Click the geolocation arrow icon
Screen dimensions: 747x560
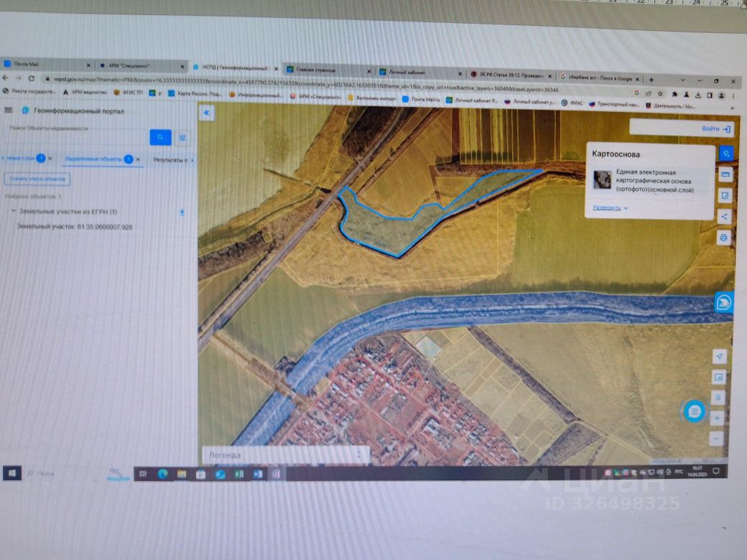point(720,356)
